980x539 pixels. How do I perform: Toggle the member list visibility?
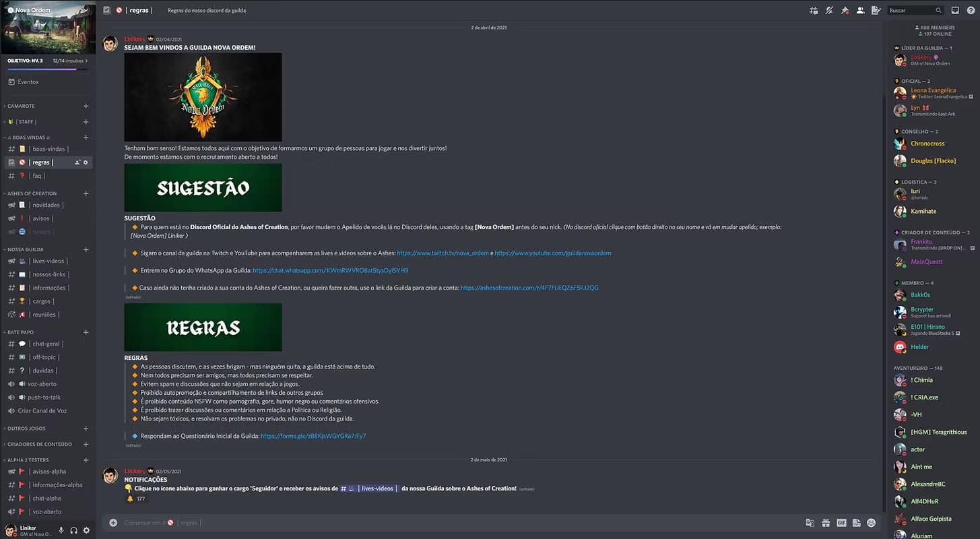tap(860, 10)
